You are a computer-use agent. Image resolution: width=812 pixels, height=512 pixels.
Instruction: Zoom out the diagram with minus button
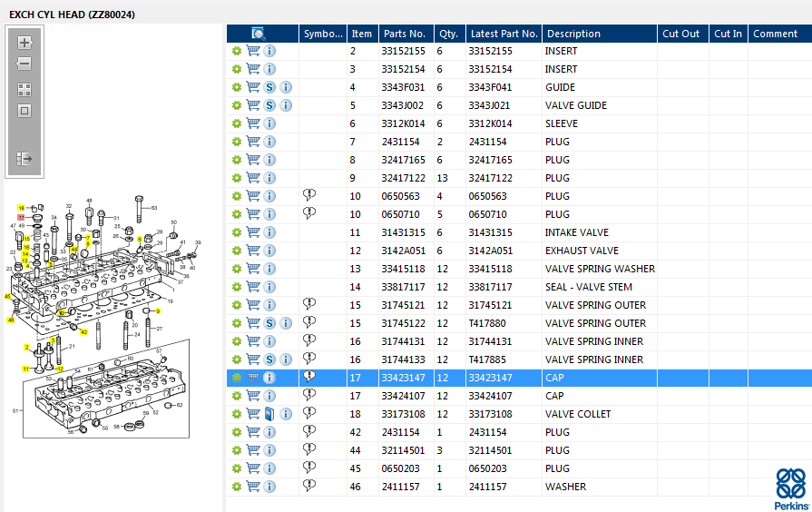24,64
